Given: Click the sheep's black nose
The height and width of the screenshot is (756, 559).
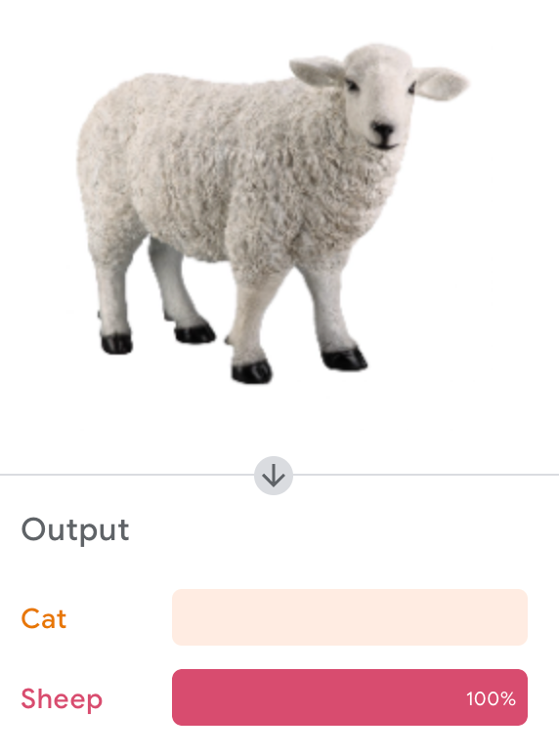Looking at the screenshot, I should point(383,130).
